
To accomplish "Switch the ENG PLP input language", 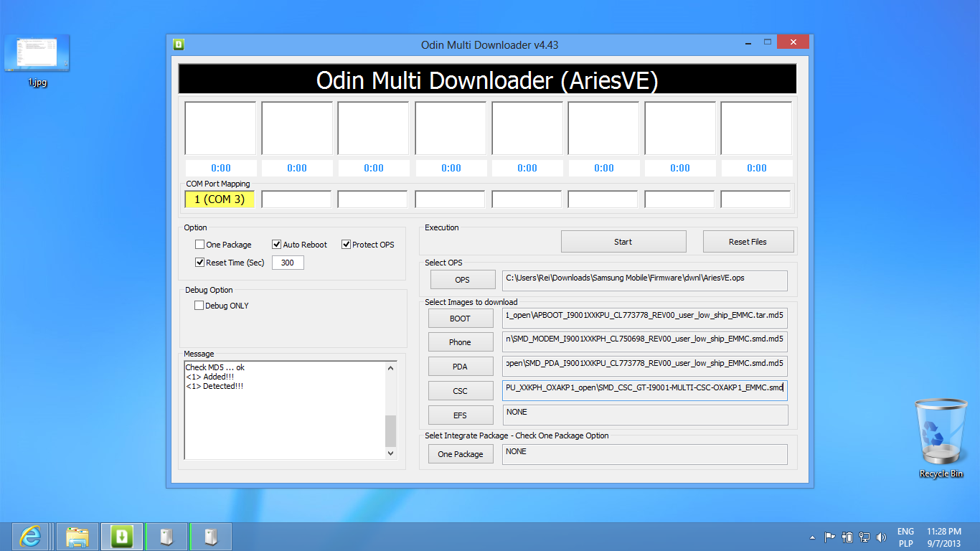I will (905, 537).
